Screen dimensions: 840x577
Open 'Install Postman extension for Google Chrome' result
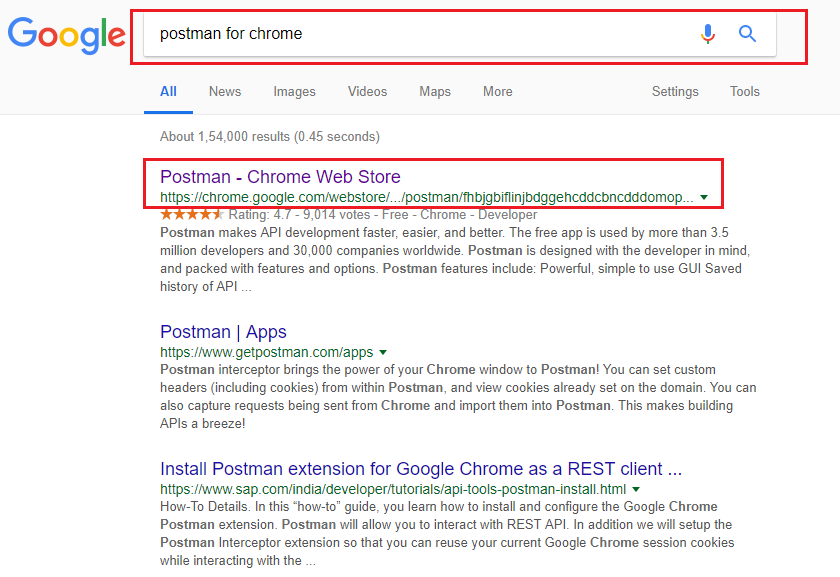tap(421, 469)
